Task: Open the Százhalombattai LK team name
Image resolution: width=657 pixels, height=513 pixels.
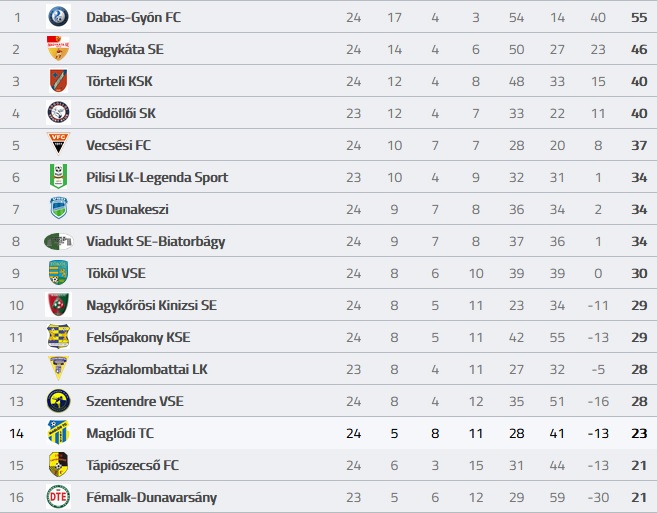Action: point(147,369)
